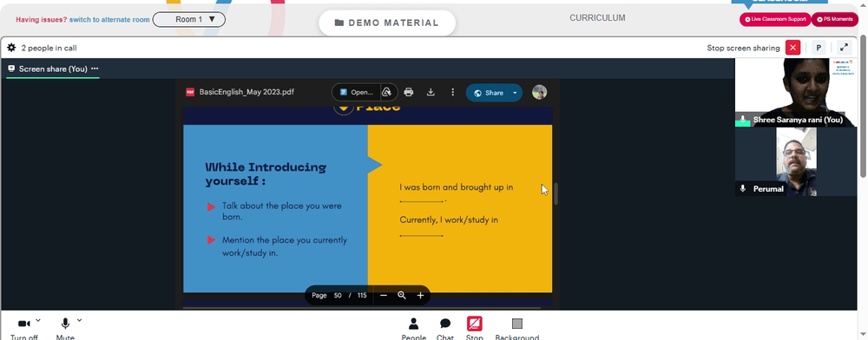Expand Share button dropdown arrow
The height and width of the screenshot is (340, 868).
pyautogui.click(x=516, y=93)
